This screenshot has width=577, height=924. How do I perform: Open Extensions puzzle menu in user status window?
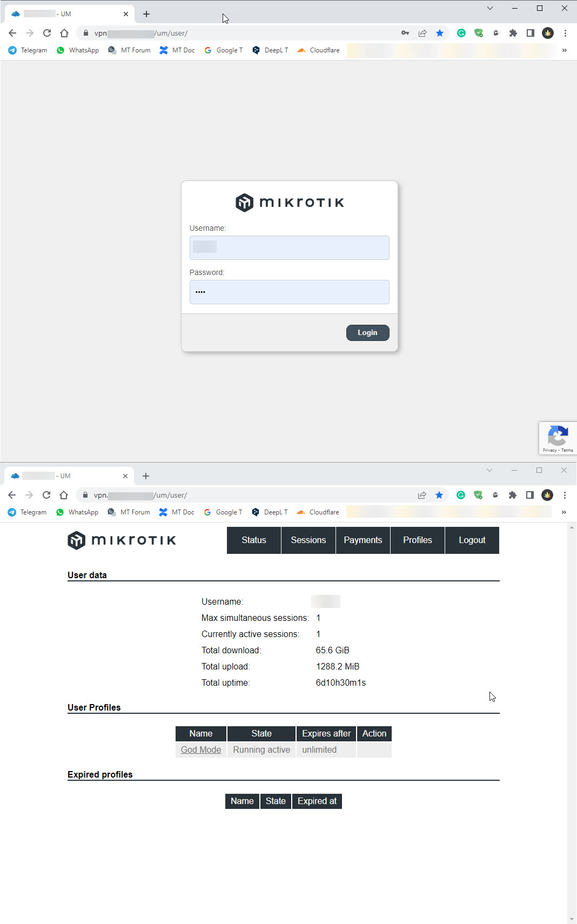pos(513,495)
